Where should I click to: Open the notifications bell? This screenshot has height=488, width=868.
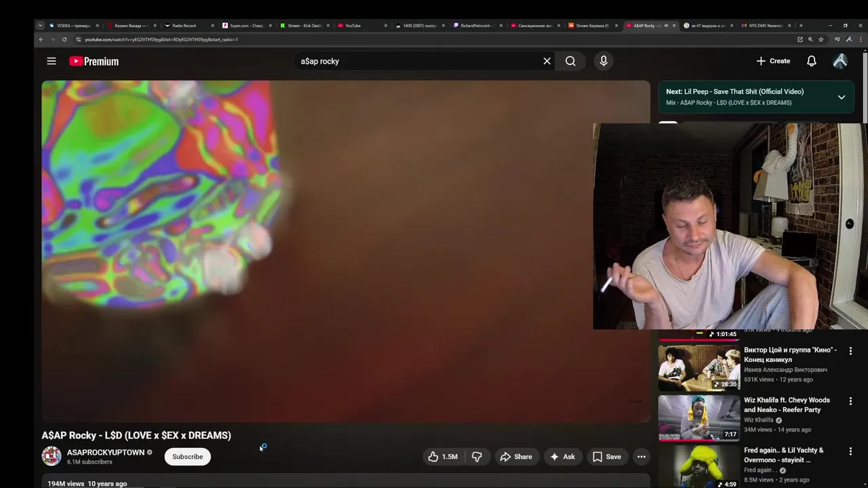click(x=811, y=61)
